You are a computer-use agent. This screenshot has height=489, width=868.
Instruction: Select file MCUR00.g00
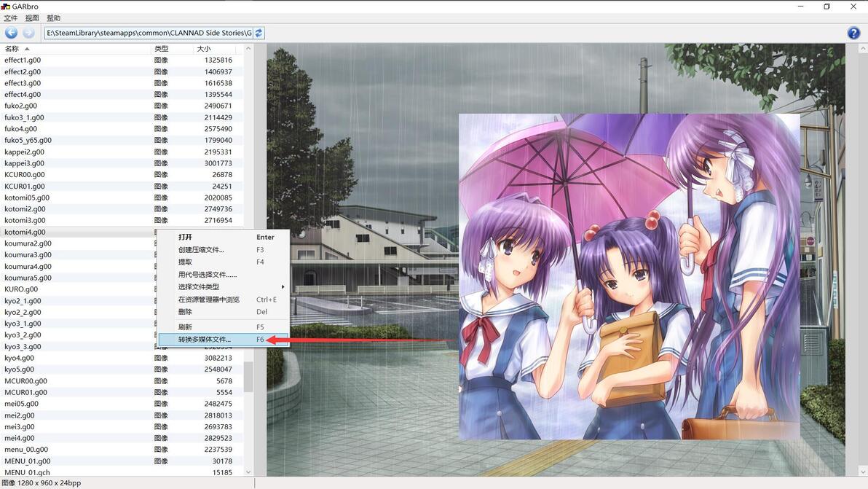(26, 381)
